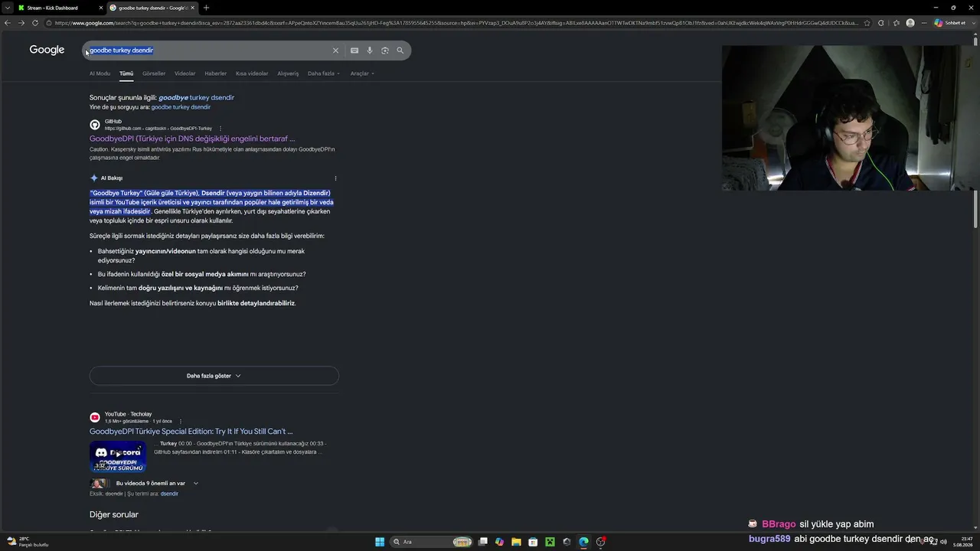The image size is (980, 551).
Task: Switch to the AI Modu tab
Action: [100, 73]
